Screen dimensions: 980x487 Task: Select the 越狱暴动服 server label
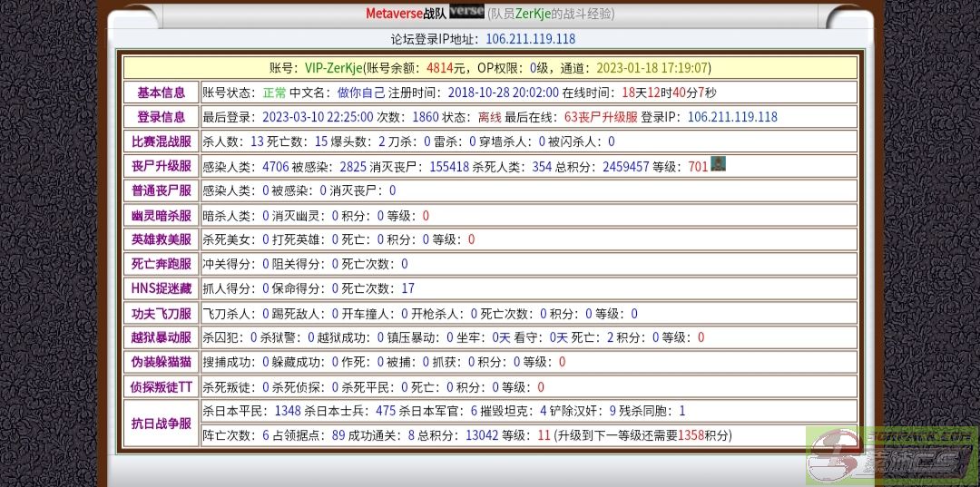click(x=162, y=337)
